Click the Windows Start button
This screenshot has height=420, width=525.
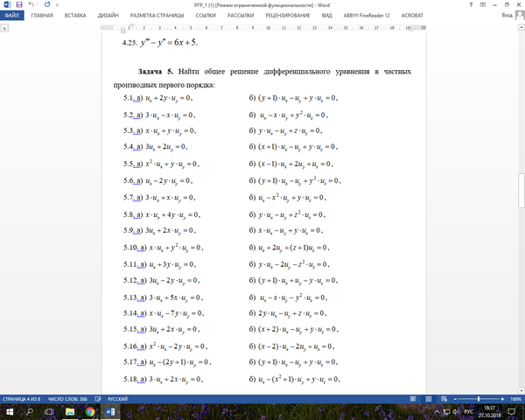9,413
